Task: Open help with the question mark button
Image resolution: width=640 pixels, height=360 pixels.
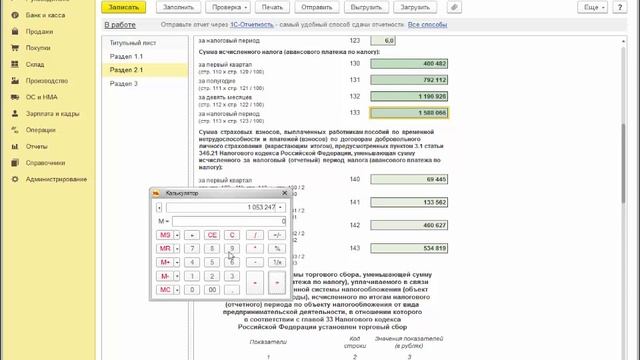Action: (620, 7)
